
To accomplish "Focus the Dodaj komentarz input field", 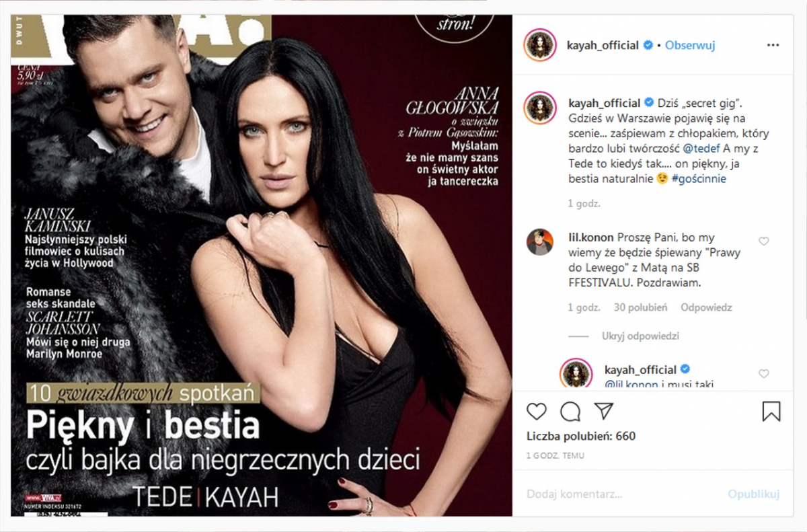I will 622,494.
